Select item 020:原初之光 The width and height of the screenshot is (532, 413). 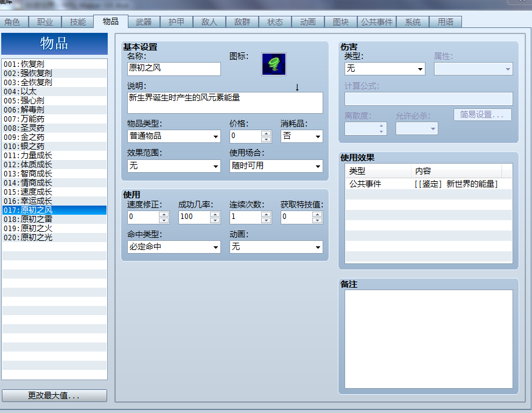(54, 238)
